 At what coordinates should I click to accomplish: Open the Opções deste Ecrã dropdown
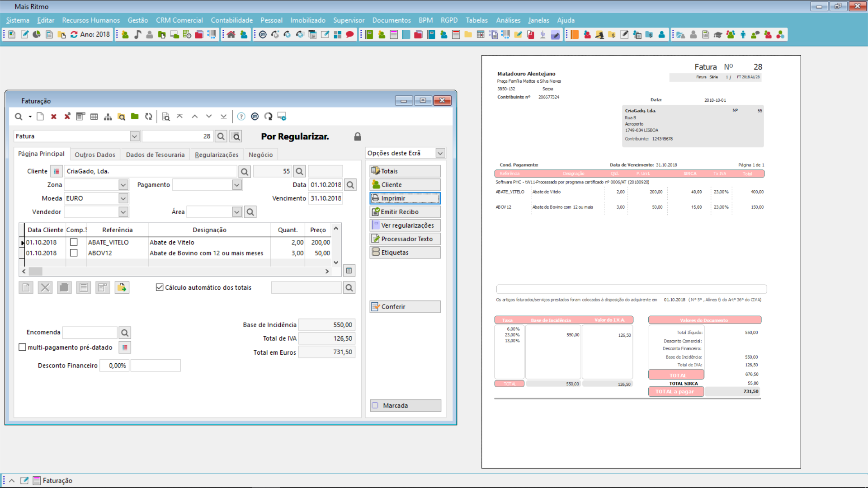pyautogui.click(x=440, y=153)
